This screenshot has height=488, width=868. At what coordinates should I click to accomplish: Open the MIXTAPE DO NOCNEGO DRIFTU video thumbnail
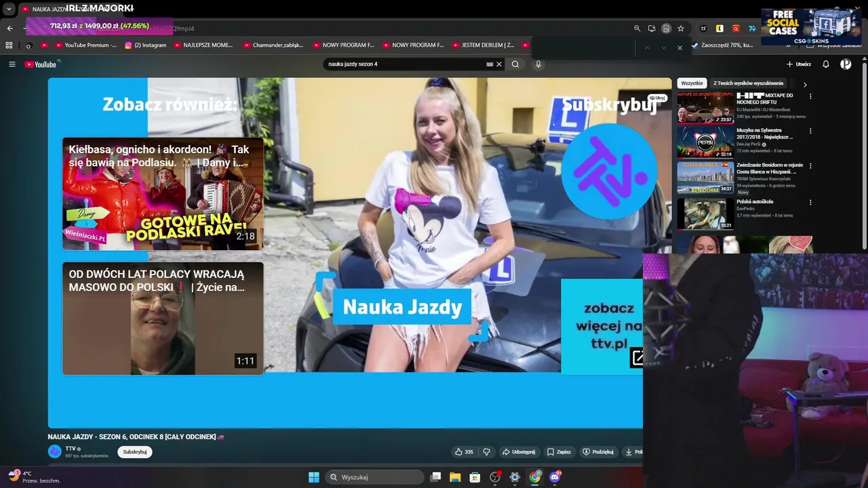[x=705, y=108]
